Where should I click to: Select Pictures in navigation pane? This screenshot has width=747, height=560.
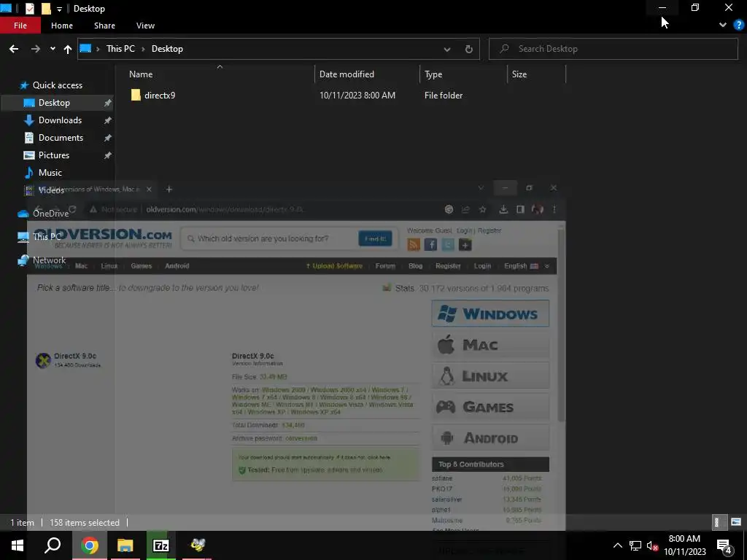[53, 155]
